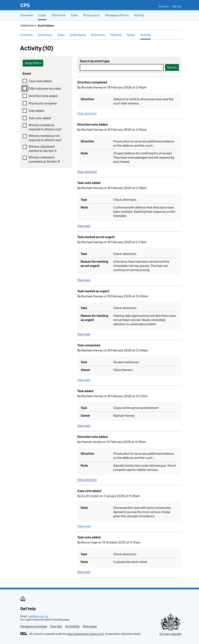Image resolution: width=199 pixels, height=644 pixels.
Task: Open the Material case tab
Action: pyautogui.click(x=116, y=35)
